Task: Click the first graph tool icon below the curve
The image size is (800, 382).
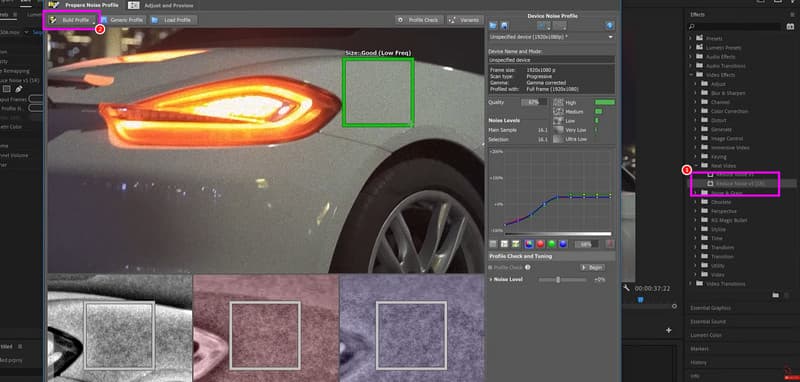Action: tap(493, 244)
